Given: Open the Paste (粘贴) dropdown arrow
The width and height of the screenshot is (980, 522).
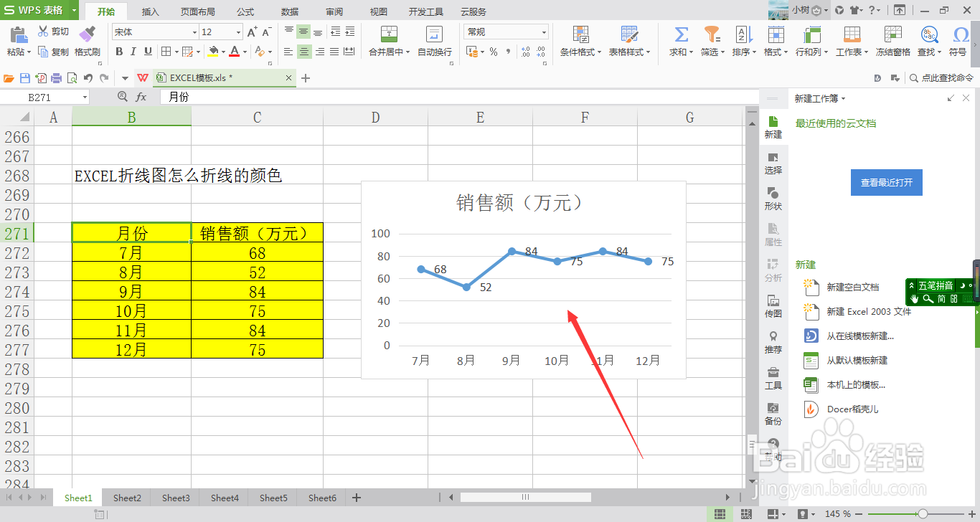Looking at the screenshot, I should (x=29, y=52).
